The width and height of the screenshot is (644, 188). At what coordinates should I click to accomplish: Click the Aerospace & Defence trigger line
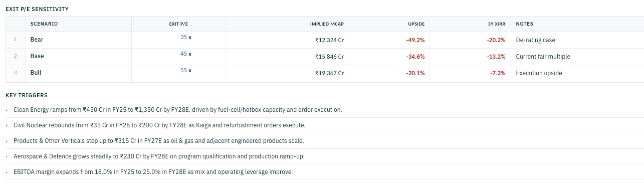coord(159,156)
